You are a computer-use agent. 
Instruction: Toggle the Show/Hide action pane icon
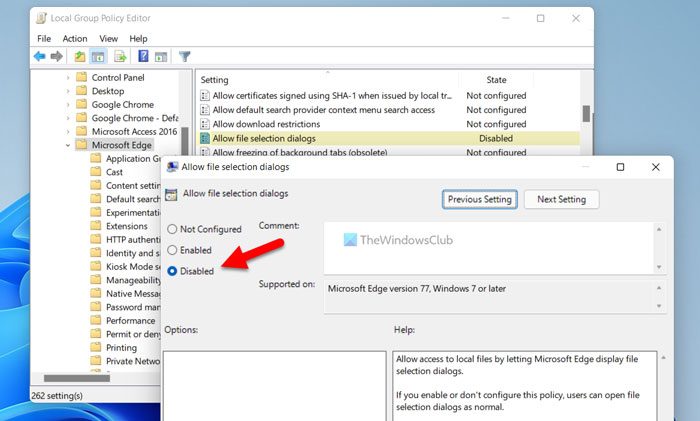161,57
